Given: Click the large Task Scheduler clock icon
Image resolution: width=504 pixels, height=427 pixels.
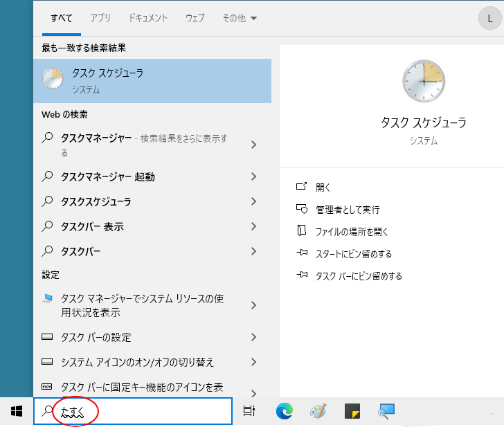Looking at the screenshot, I should coord(423,81).
